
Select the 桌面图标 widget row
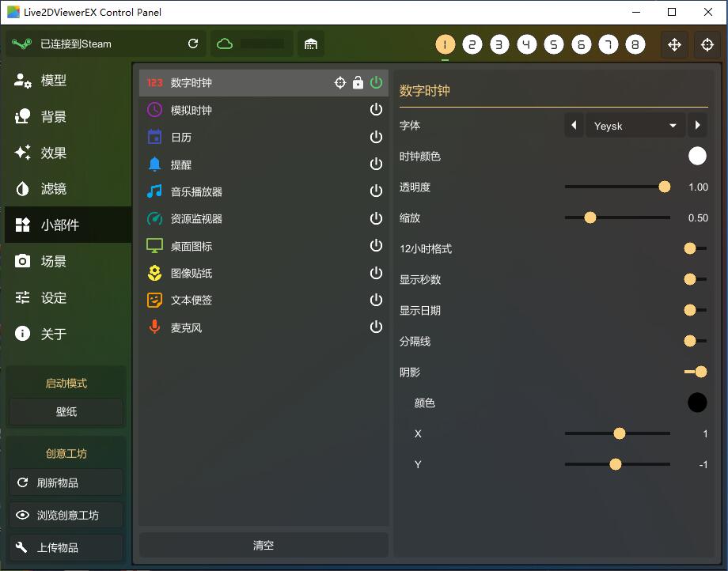(x=264, y=246)
